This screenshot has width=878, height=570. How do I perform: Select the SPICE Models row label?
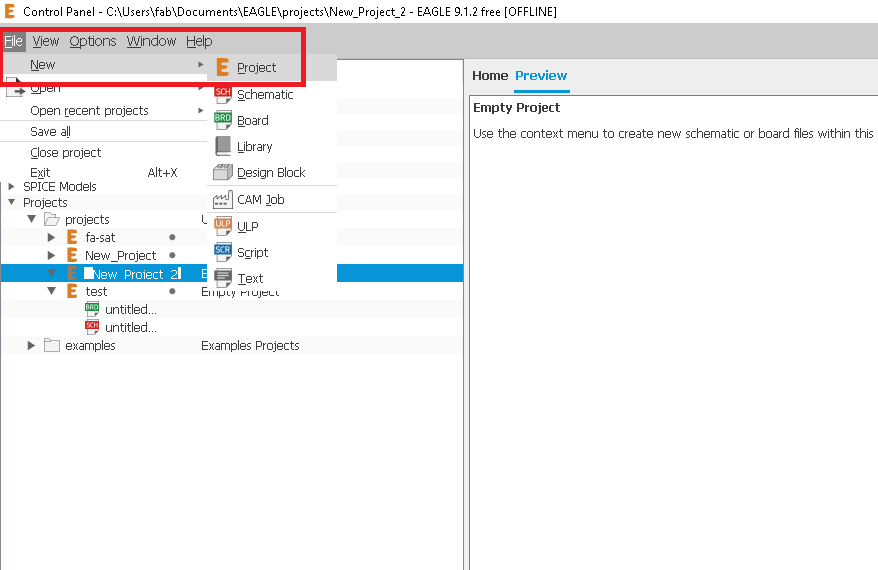tap(59, 186)
